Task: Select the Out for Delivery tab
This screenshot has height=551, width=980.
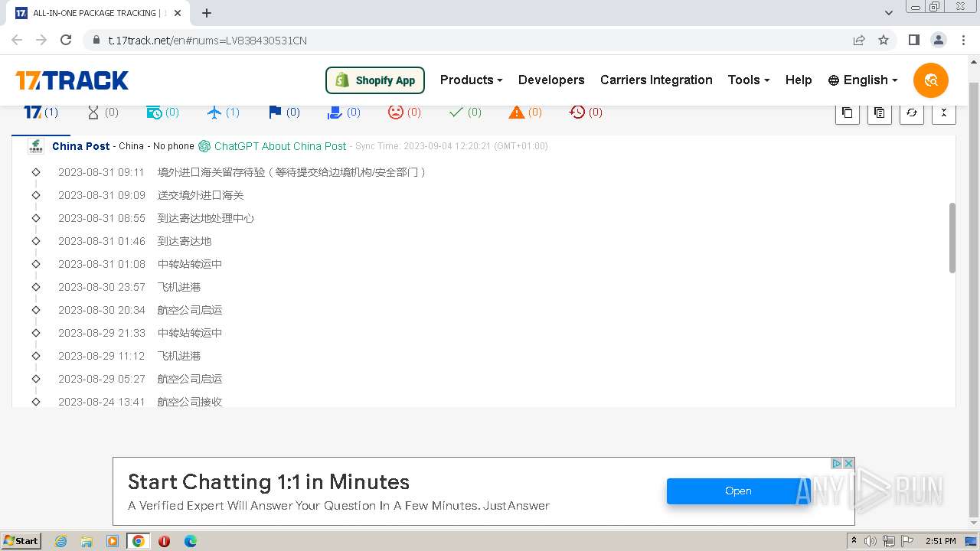Action: point(344,112)
